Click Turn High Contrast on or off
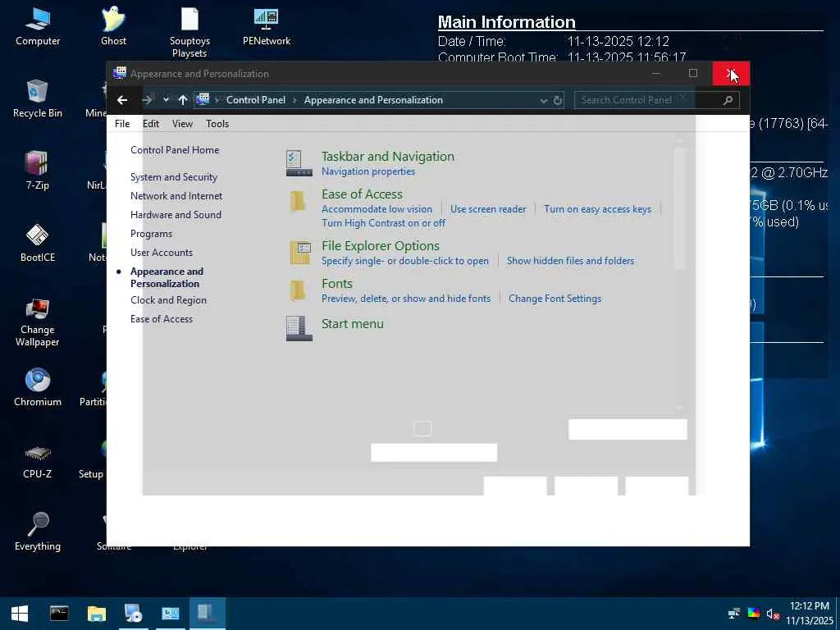This screenshot has height=630, width=840. tap(383, 223)
